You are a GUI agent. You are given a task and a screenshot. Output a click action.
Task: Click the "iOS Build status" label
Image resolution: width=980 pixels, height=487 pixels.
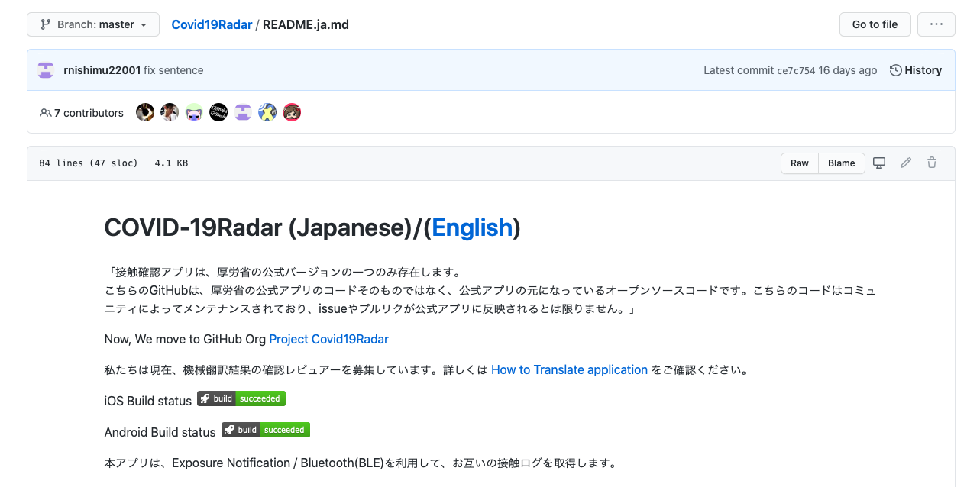pos(148,401)
